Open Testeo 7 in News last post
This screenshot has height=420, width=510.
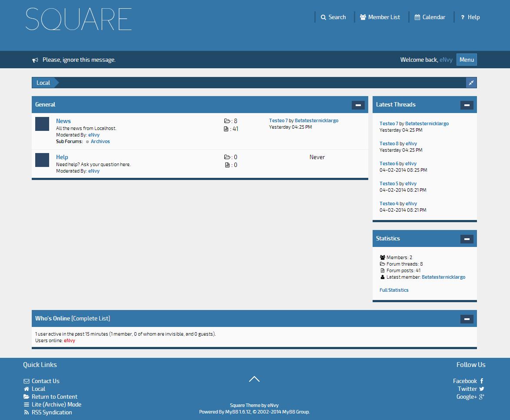pos(278,121)
